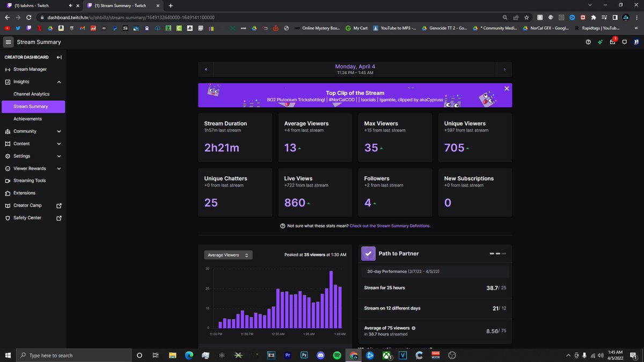Open the hamburger menu beside Stream Summary
644x362 pixels.
point(8,42)
